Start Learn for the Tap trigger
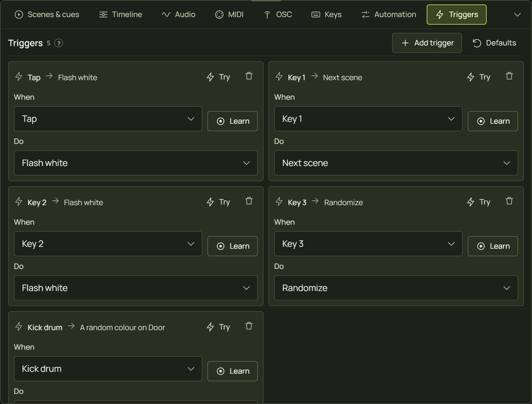Viewport: 532px width, 404px height. click(x=233, y=121)
